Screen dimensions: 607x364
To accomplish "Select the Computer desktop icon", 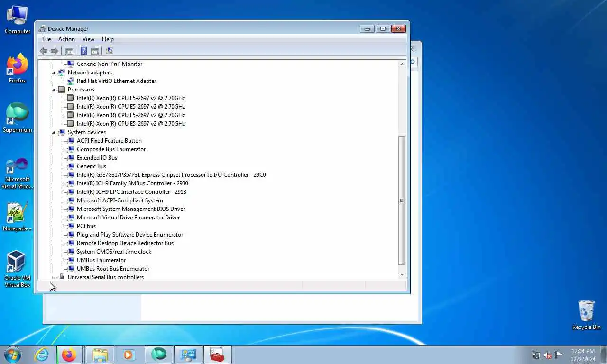I will (18, 20).
